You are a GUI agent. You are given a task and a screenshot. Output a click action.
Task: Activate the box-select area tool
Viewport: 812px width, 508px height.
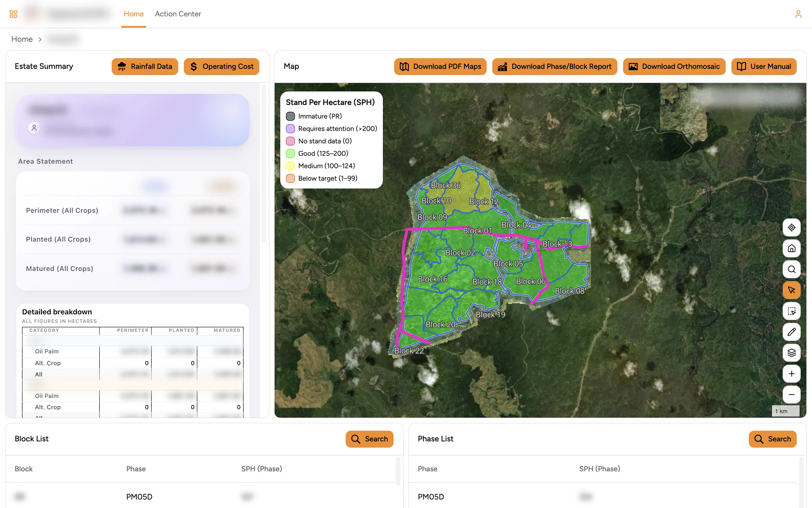(x=791, y=311)
